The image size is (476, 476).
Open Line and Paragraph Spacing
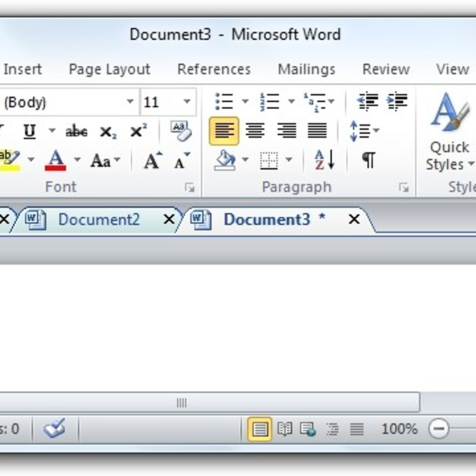pos(365,131)
